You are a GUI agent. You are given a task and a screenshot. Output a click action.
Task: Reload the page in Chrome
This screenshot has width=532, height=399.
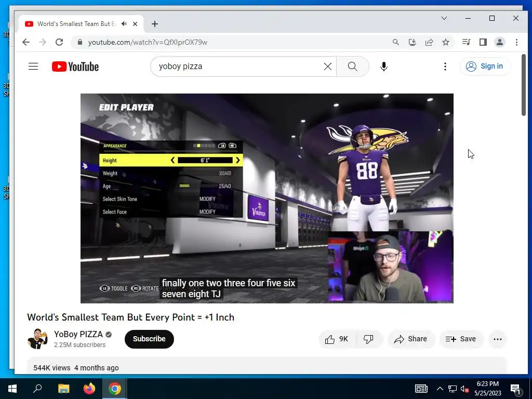pos(59,42)
